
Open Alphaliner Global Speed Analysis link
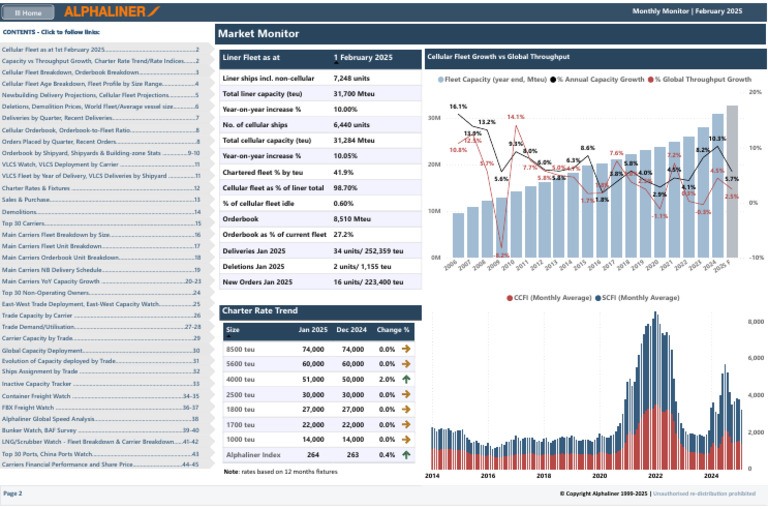(x=100, y=419)
